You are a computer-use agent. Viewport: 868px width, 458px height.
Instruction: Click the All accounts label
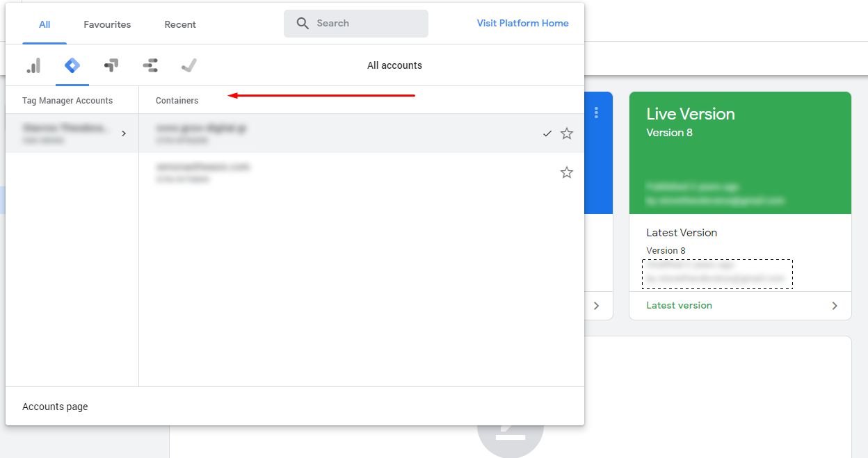[394, 65]
